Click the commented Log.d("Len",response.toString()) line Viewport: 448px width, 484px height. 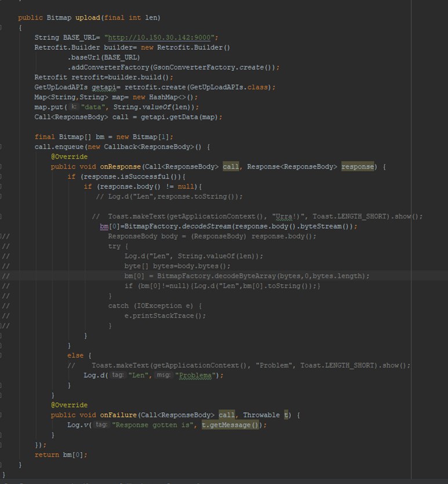[169, 196]
